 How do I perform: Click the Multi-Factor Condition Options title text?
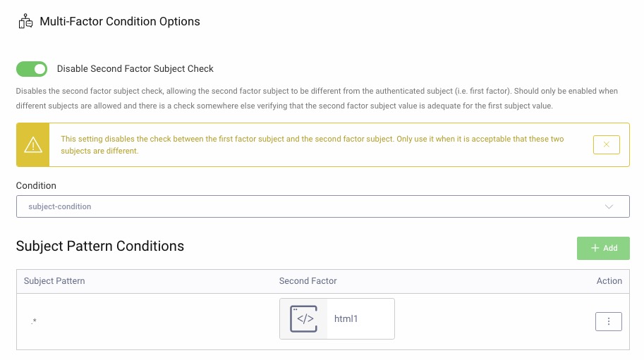119,22
